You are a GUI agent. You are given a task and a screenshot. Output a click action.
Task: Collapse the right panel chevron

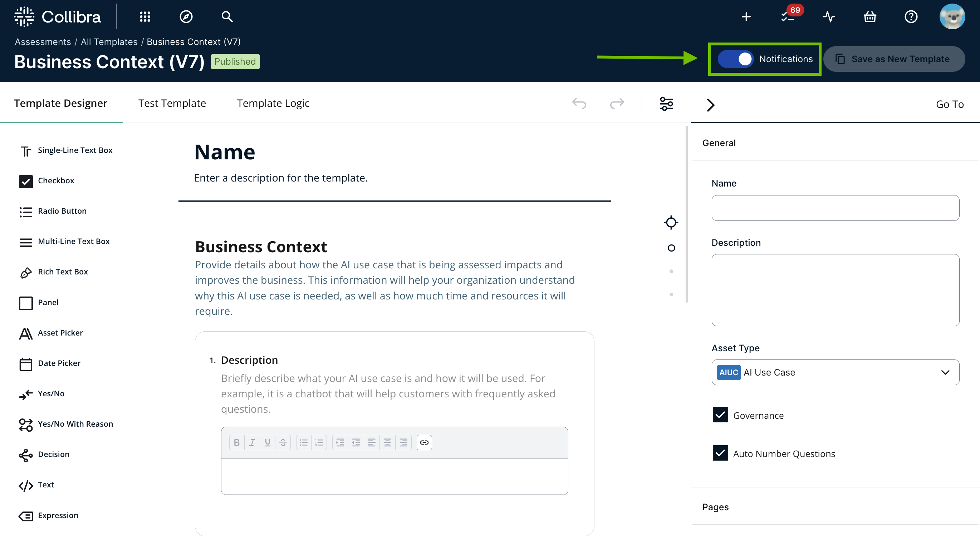pyautogui.click(x=710, y=105)
